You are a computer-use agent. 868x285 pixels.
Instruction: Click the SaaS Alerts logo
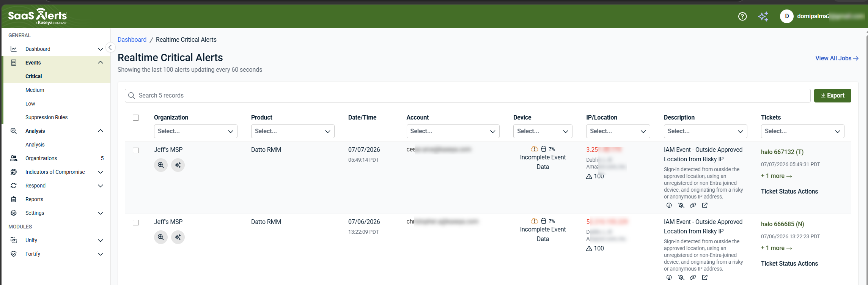coord(38,16)
